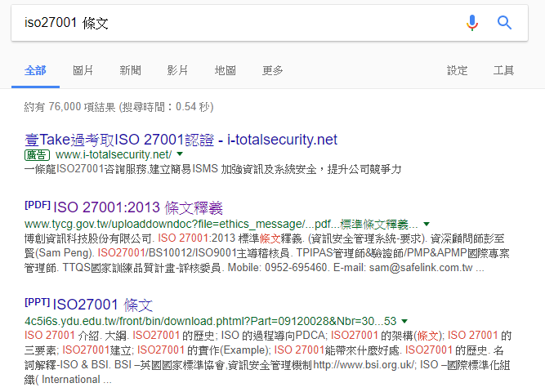Image resolution: width=545 pixels, height=392 pixels.
Task: Open the 設定 menu
Action: [457, 70]
